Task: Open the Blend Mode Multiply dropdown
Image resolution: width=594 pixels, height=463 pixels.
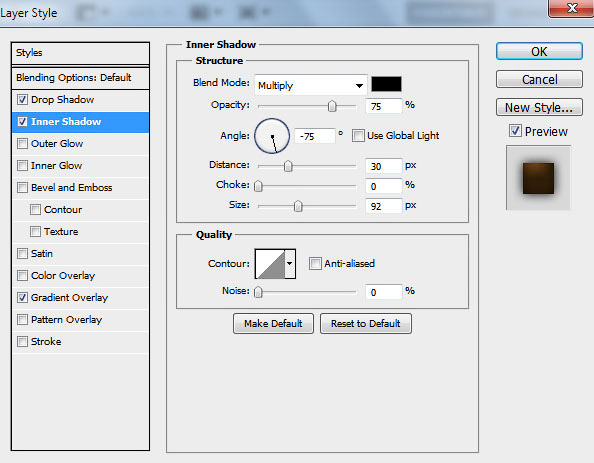Action: pyautogui.click(x=311, y=85)
